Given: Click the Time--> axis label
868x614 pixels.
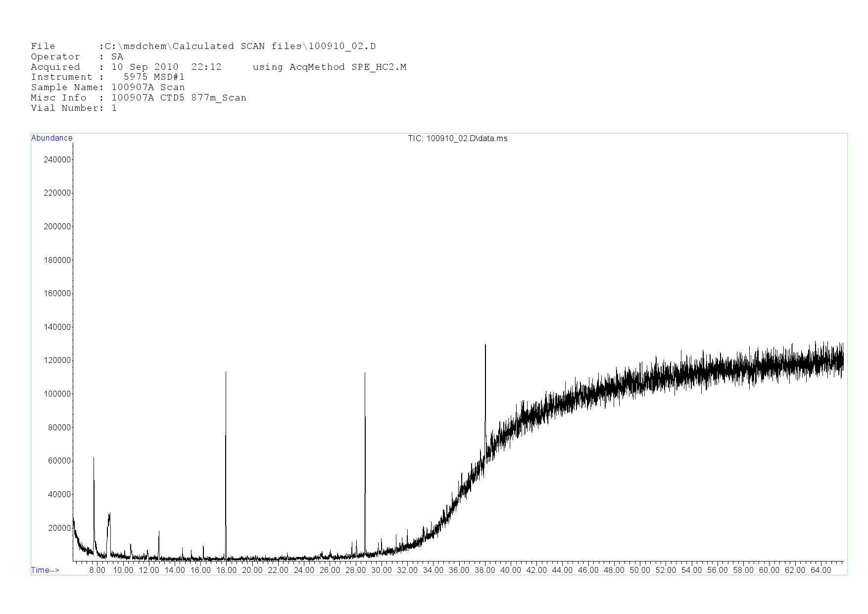Looking at the screenshot, I should pos(45,570).
